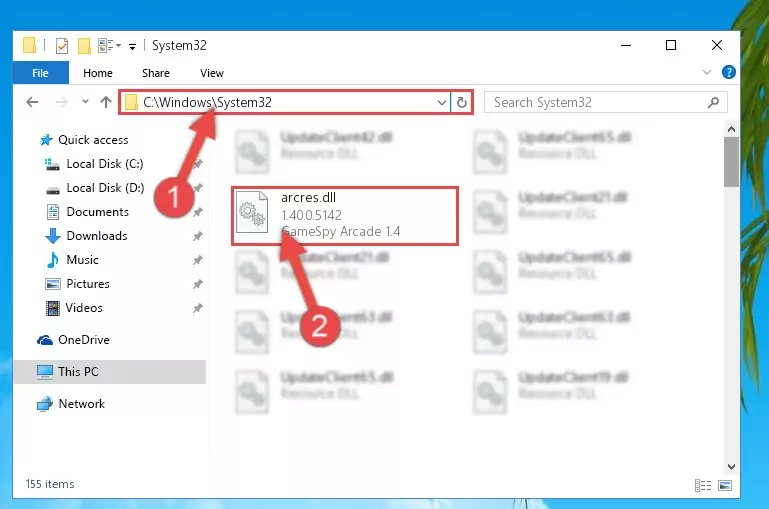Go back with the Back arrow
The image size is (769, 509).
coord(32,102)
